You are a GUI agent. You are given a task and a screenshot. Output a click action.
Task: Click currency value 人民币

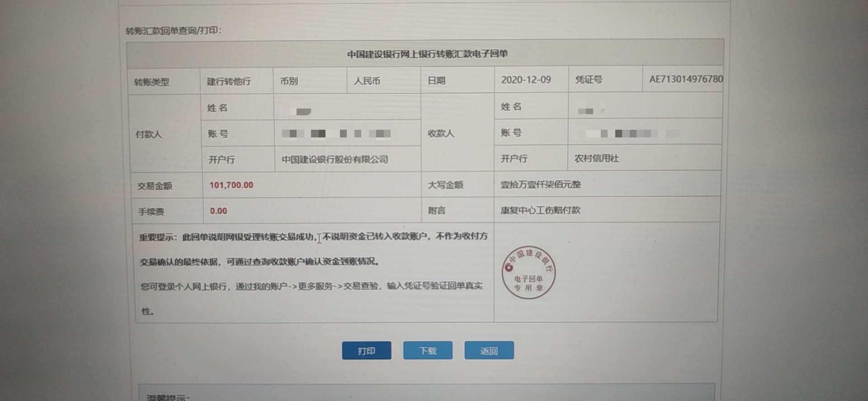(367, 81)
